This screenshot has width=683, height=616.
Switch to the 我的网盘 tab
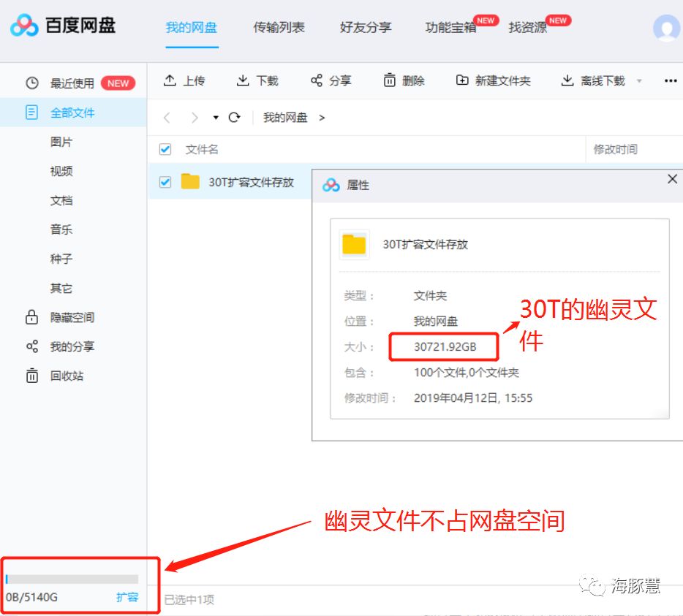(x=191, y=28)
